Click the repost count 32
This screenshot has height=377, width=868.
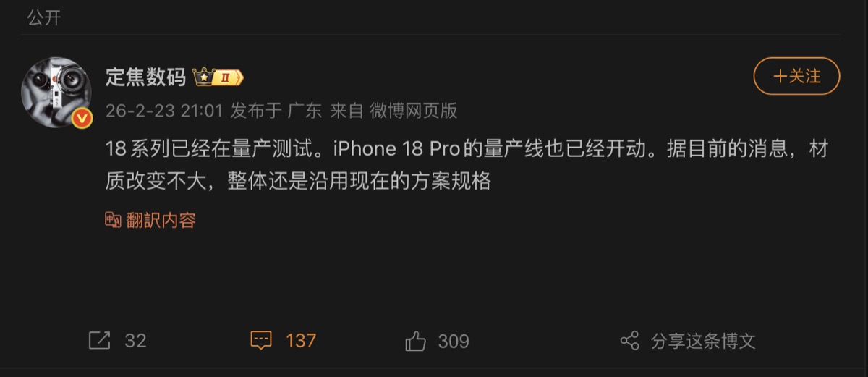pyautogui.click(x=135, y=341)
